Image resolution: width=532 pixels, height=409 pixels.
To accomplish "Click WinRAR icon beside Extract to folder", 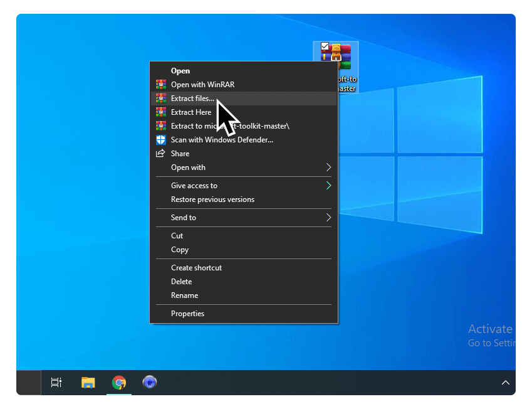I will click(x=161, y=125).
